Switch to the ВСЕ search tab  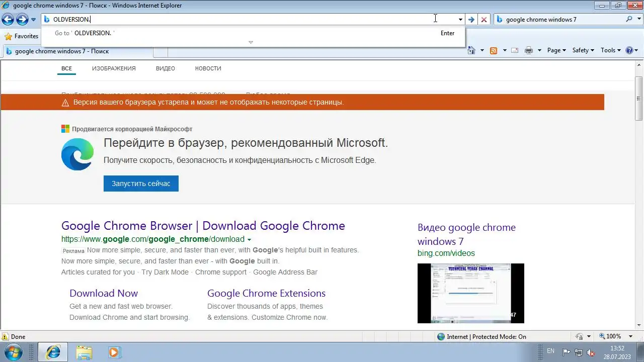66,68
